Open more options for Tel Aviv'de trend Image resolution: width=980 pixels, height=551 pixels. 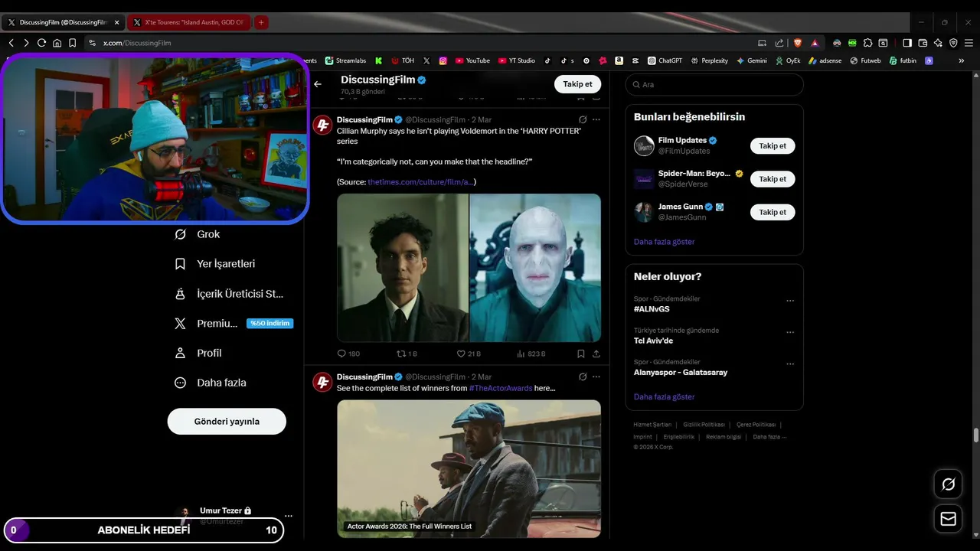pos(790,333)
